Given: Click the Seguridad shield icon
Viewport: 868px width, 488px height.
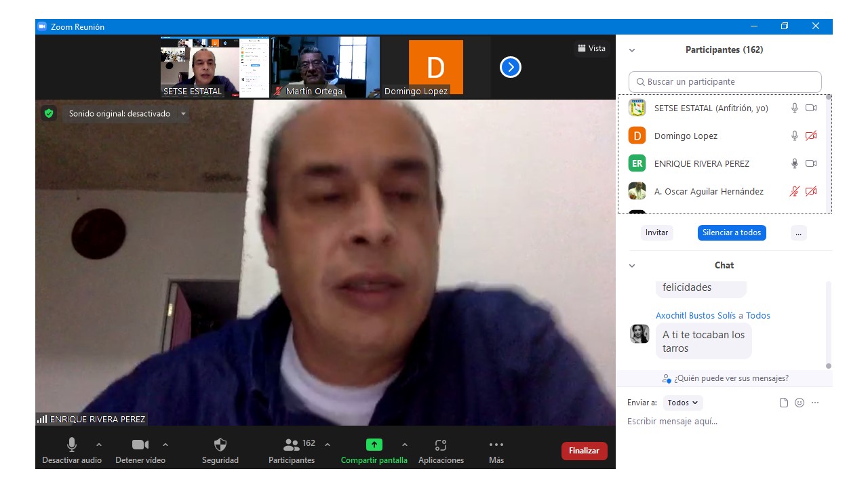Looking at the screenshot, I should (x=220, y=445).
